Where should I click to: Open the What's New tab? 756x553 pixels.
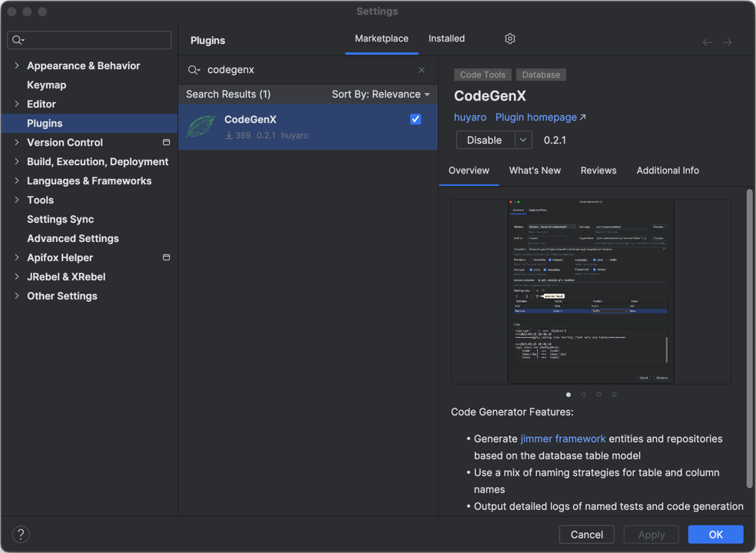535,171
